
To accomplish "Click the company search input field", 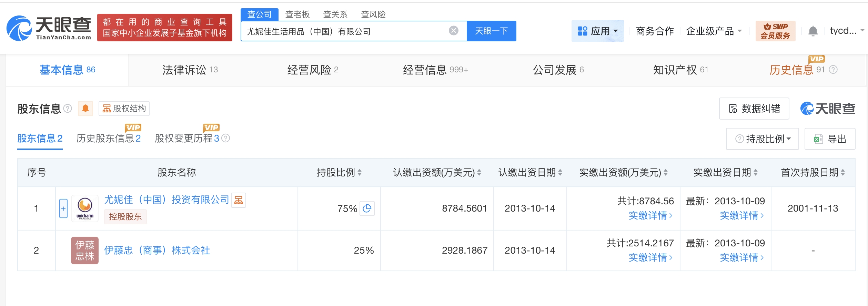I will 345,31.
